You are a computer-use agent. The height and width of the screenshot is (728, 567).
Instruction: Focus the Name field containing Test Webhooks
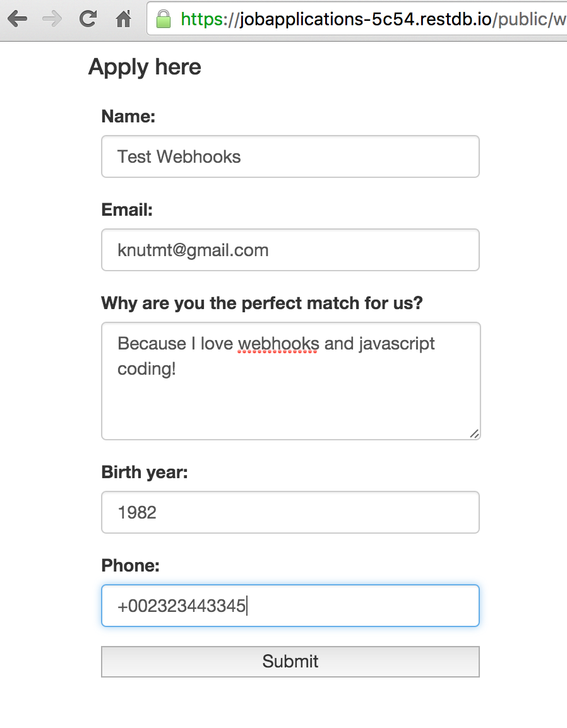[290, 156]
